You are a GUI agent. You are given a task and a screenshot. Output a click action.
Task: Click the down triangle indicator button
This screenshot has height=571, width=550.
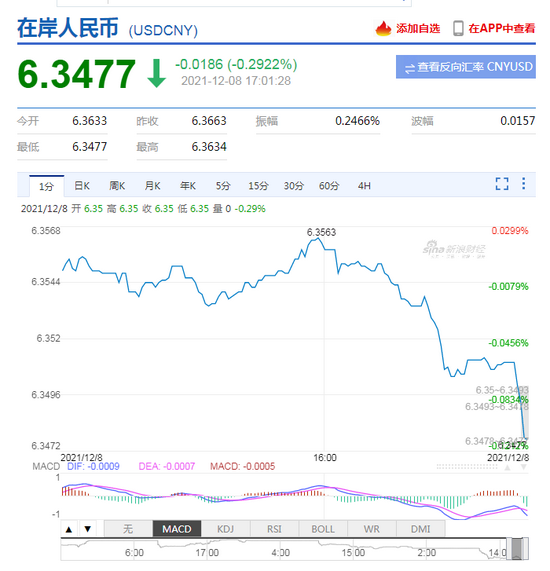coord(88,529)
